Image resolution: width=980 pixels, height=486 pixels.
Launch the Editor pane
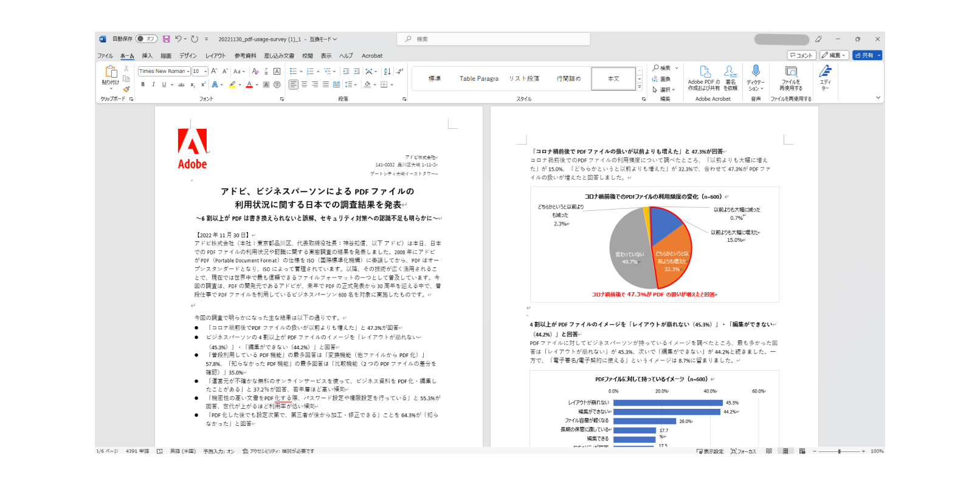(x=825, y=78)
